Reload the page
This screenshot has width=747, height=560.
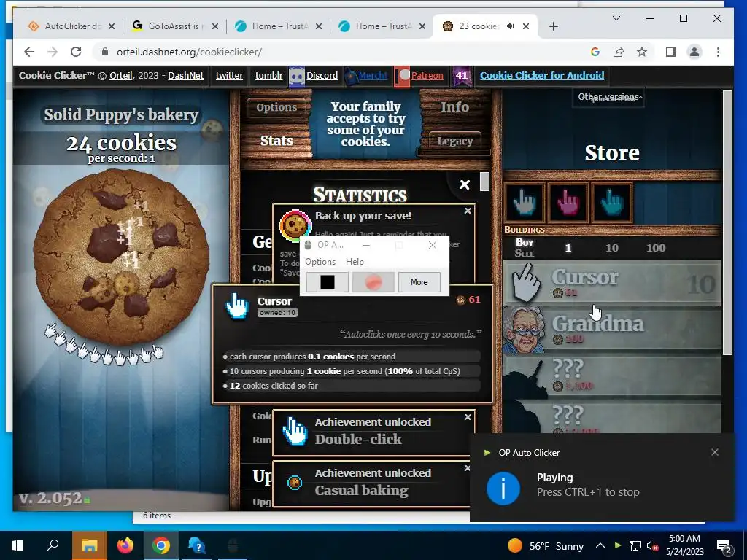[x=76, y=52]
